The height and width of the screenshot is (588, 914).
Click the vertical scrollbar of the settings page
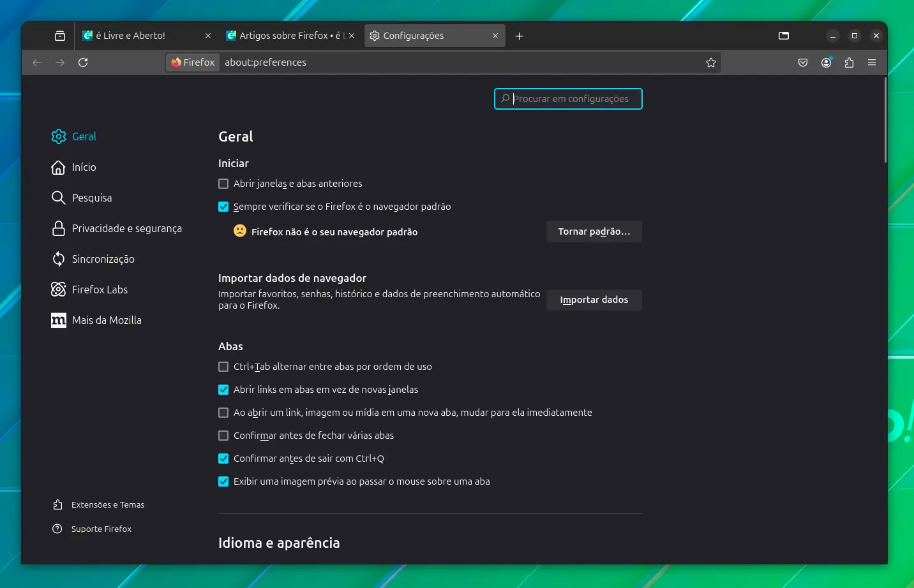(x=885, y=121)
